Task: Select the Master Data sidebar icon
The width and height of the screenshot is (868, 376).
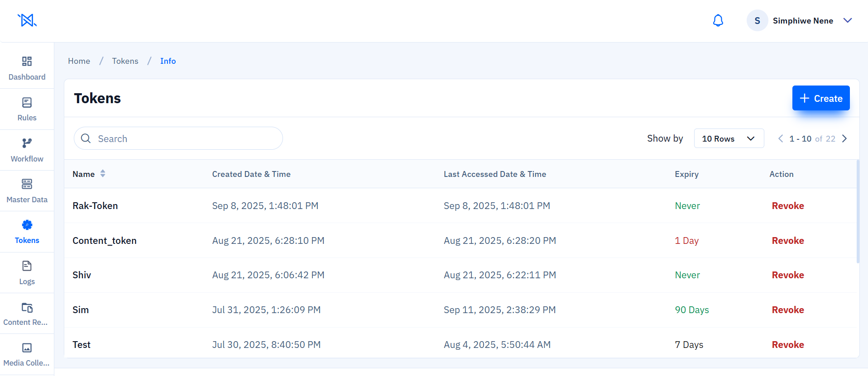Action: pyautogui.click(x=27, y=184)
